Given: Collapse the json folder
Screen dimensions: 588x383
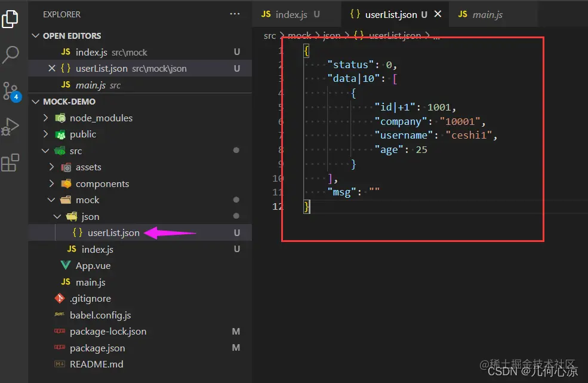Looking at the screenshot, I should pos(140,216).
